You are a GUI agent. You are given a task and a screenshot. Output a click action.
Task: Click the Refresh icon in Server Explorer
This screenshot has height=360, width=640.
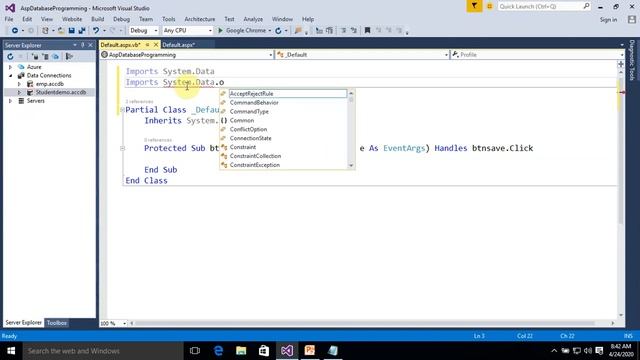[10, 57]
